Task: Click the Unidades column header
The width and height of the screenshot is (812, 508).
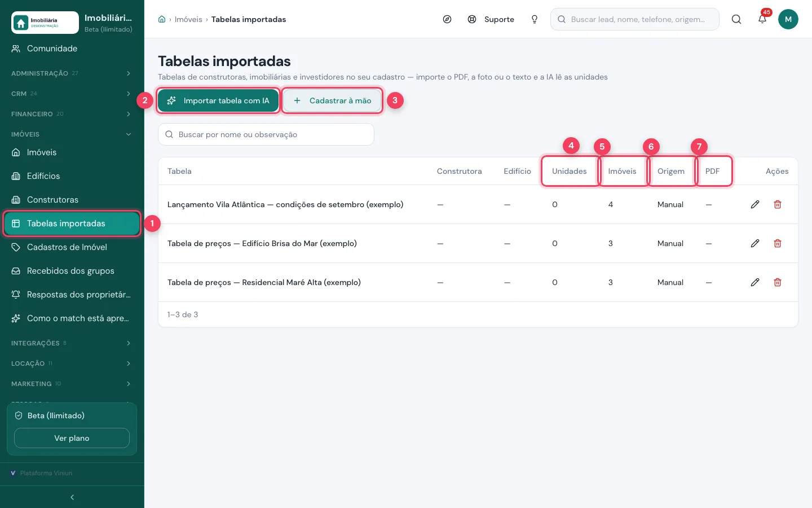Action: [x=570, y=171]
